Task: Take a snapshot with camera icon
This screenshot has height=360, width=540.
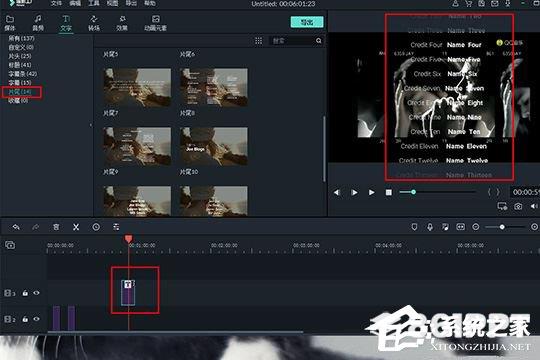Action: tap(518, 206)
